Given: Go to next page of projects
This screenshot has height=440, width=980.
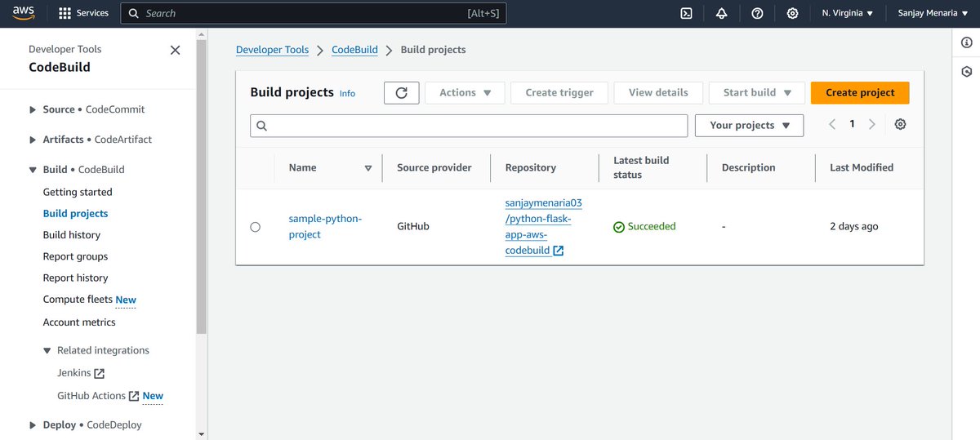Looking at the screenshot, I should (x=872, y=124).
